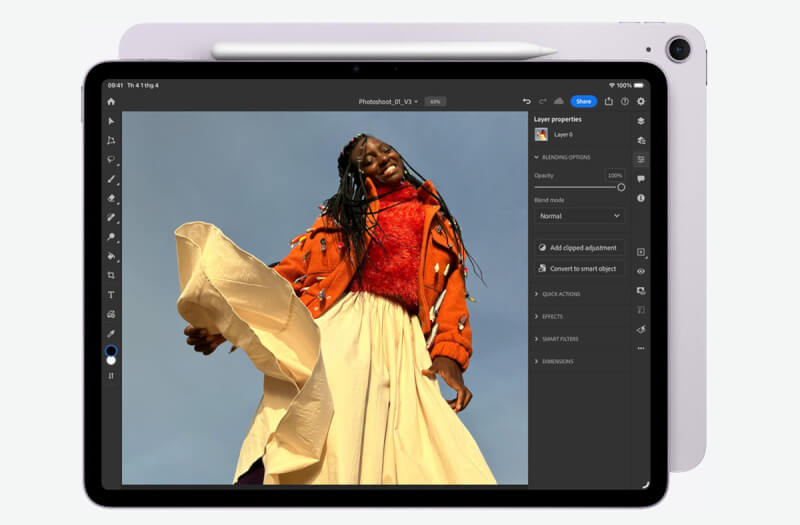Viewport: 800px width, 525px height.
Task: Select the Type tool
Action: [111, 295]
